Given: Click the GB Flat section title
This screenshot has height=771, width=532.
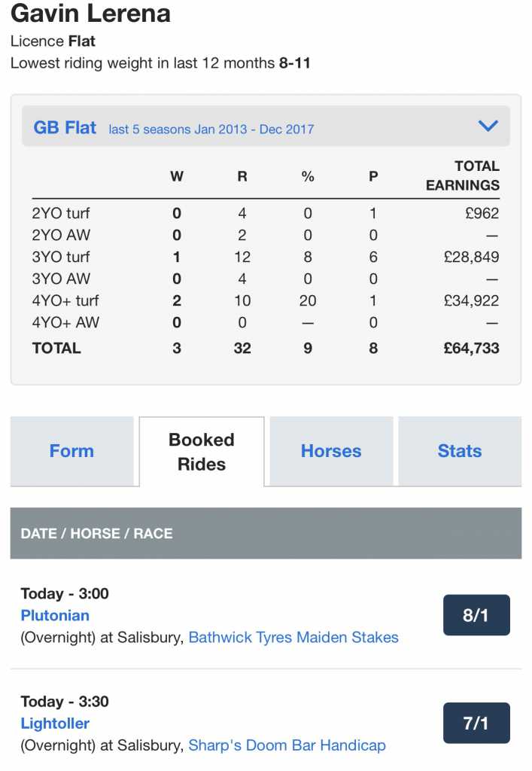Looking at the screenshot, I should click(x=65, y=127).
